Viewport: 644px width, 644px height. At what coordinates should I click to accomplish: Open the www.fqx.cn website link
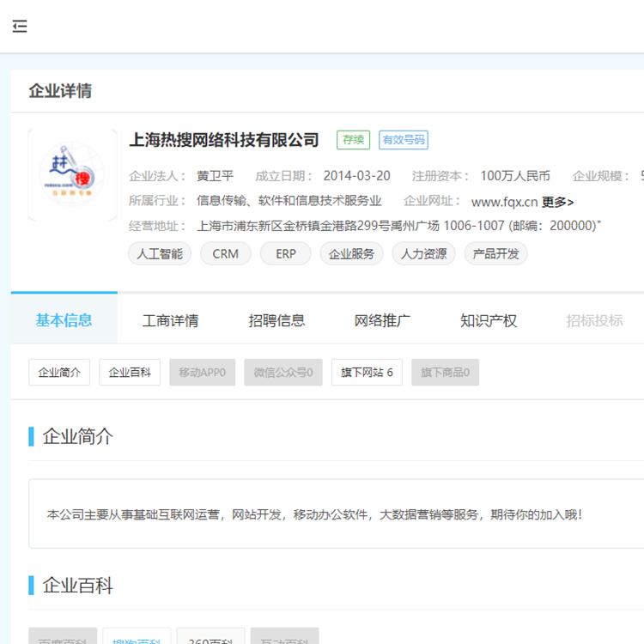pyautogui.click(x=504, y=202)
